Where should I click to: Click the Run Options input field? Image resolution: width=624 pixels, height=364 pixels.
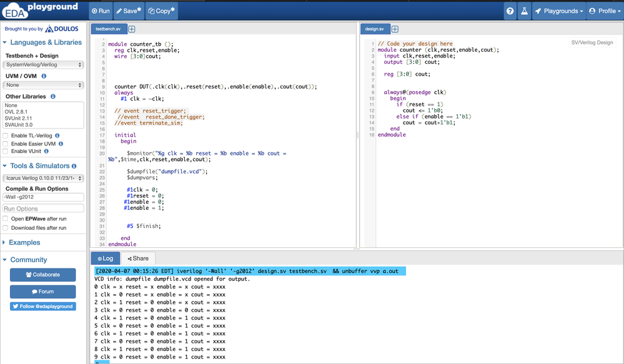click(x=43, y=209)
